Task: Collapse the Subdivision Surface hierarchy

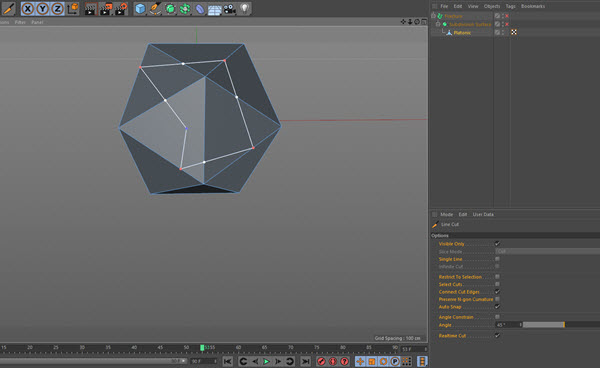Action: 438,24
